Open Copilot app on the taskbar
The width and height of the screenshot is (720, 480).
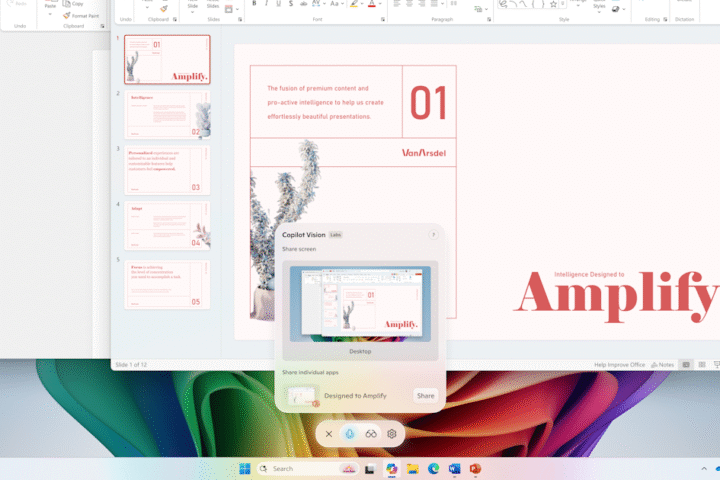[391, 469]
